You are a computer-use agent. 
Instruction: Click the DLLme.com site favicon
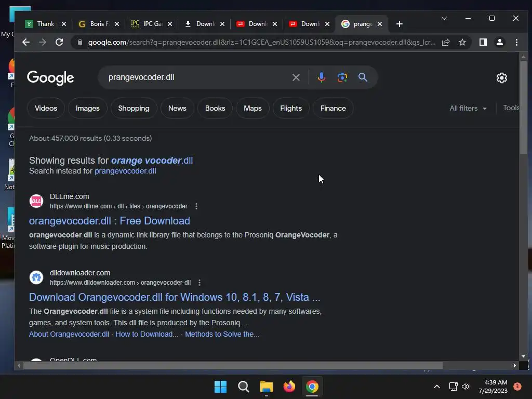pos(36,201)
